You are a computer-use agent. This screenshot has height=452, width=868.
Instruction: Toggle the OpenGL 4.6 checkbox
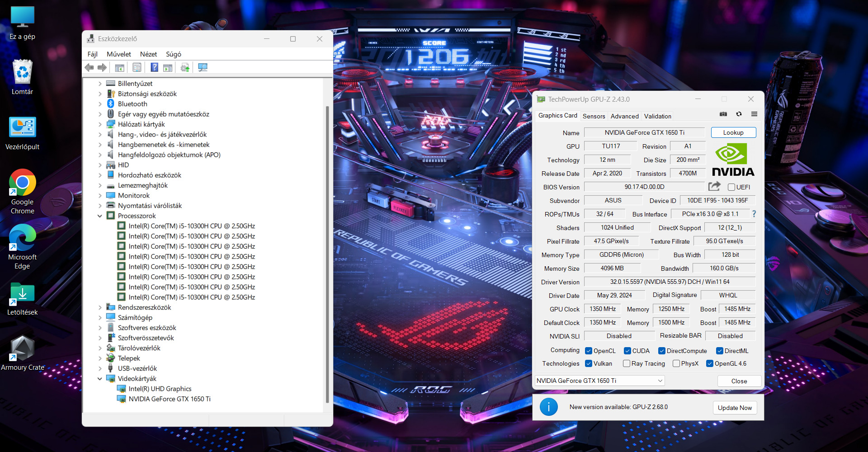710,363
